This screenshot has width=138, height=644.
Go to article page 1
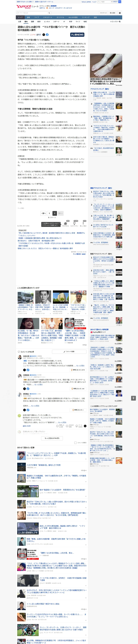point(49,213)
